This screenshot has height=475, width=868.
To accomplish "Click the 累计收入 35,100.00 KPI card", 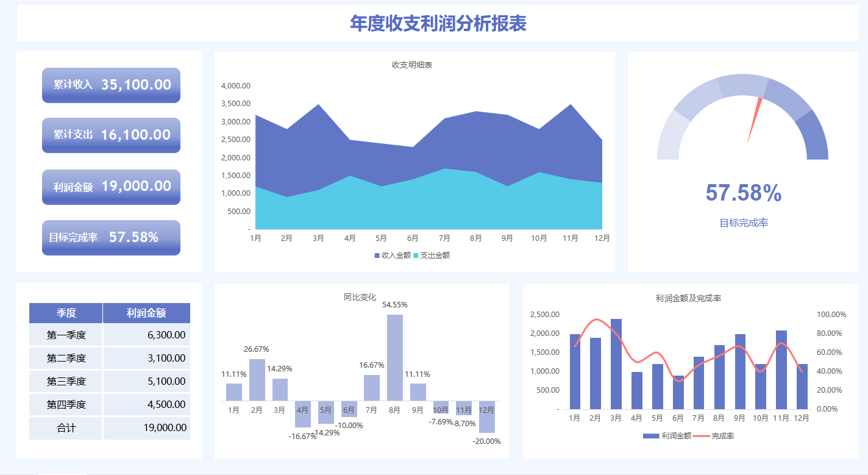I will tap(110, 85).
